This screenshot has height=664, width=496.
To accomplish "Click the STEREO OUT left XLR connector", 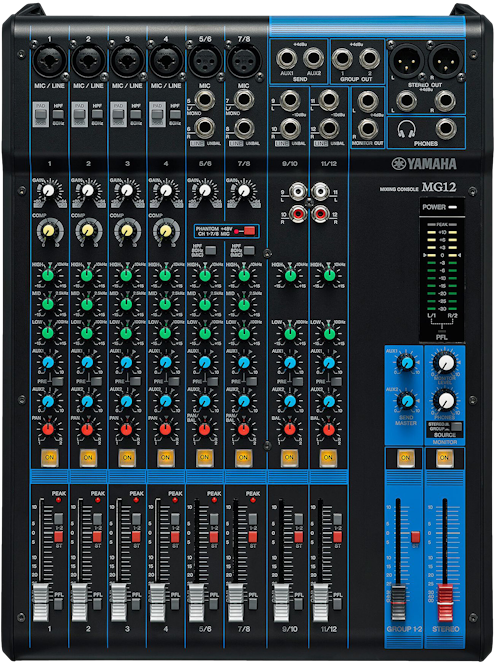I will pos(407,61).
